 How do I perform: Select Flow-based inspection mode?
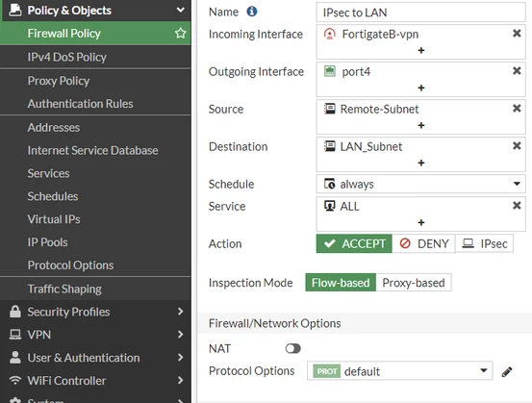[x=341, y=283]
